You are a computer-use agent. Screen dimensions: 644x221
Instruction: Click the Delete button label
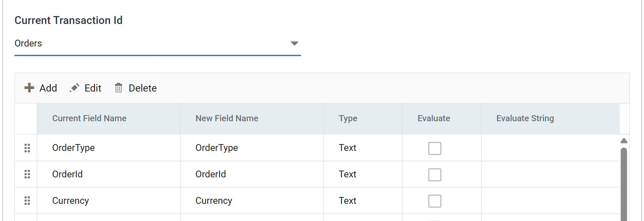point(143,88)
